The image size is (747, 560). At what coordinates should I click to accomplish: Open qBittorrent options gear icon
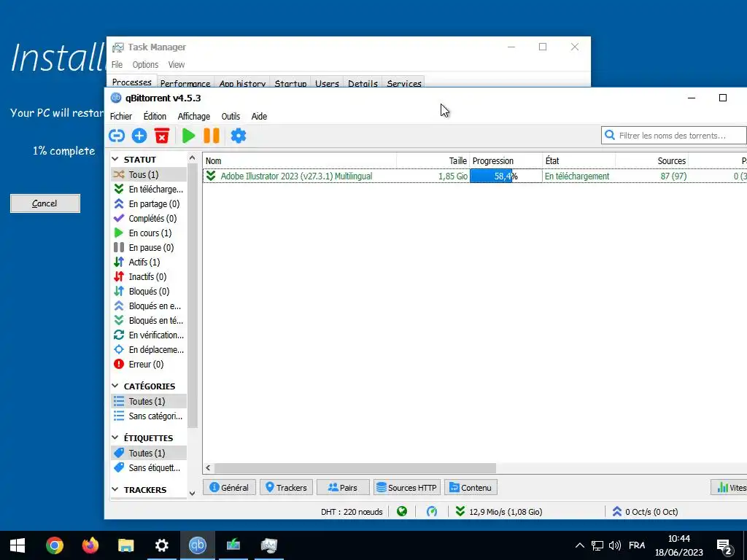[x=239, y=136]
